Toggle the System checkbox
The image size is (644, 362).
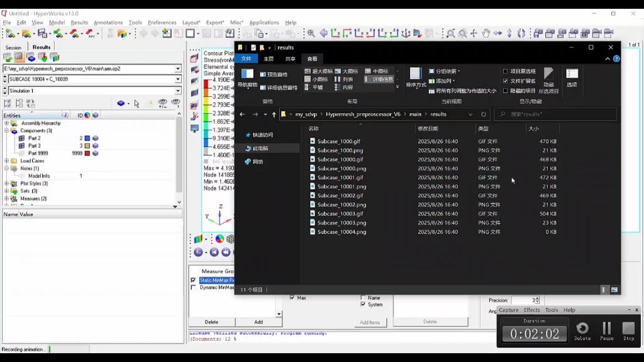(x=363, y=305)
